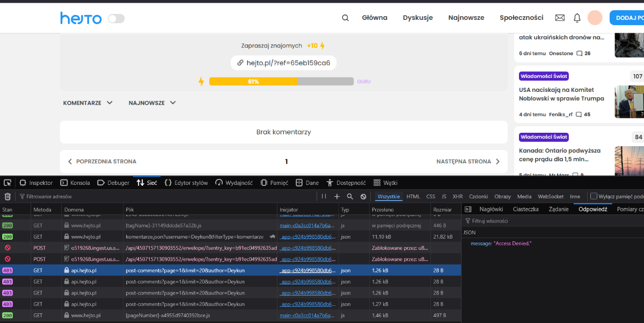Copy the hejto.pl referral link

click(x=283, y=63)
